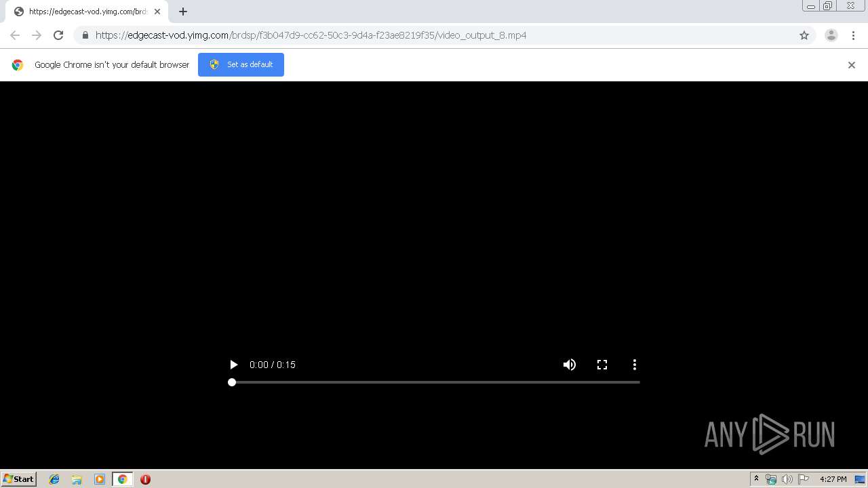
Task: Close the edgecast-vod tab
Action: pyautogui.click(x=157, y=12)
